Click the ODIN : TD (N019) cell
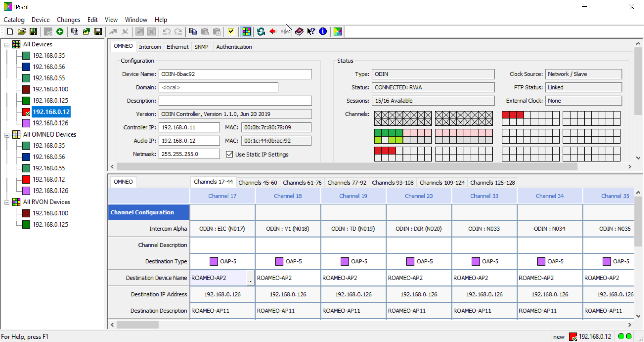 tap(353, 229)
